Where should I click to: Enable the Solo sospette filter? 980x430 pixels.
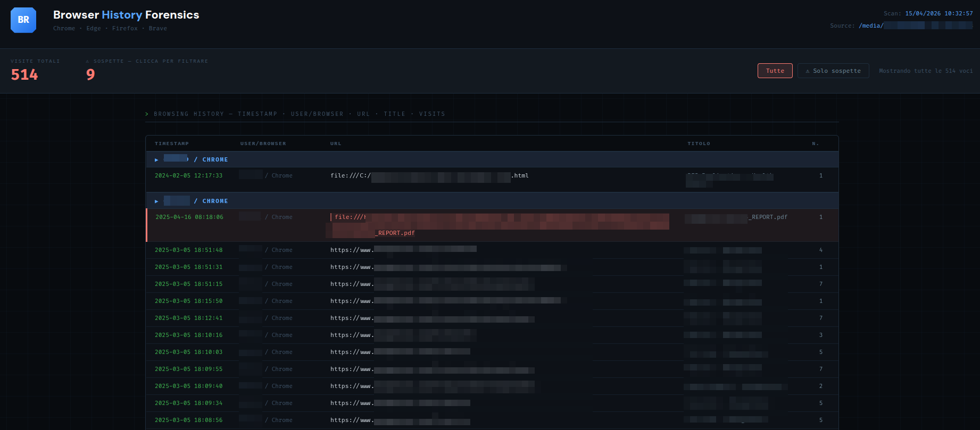coord(833,71)
